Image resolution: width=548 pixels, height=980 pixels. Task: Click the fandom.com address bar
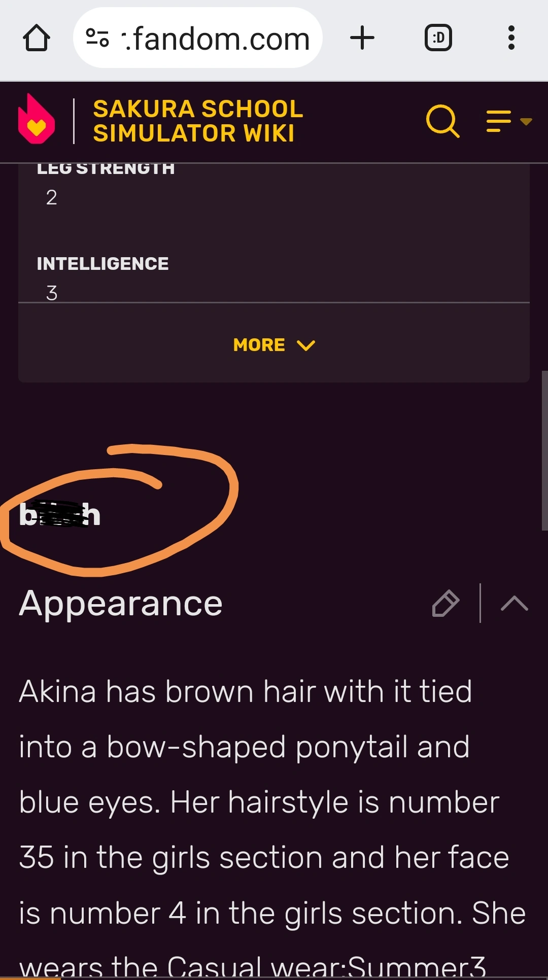click(x=198, y=38)
